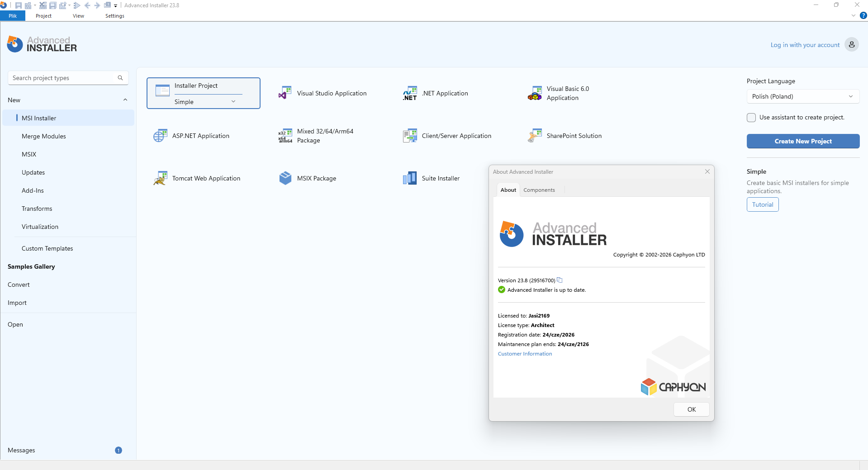This screenshot has height=470, width=868.
Task: Select the .NET Application icon
Action: pyautogui.click(x=410, y=93)
